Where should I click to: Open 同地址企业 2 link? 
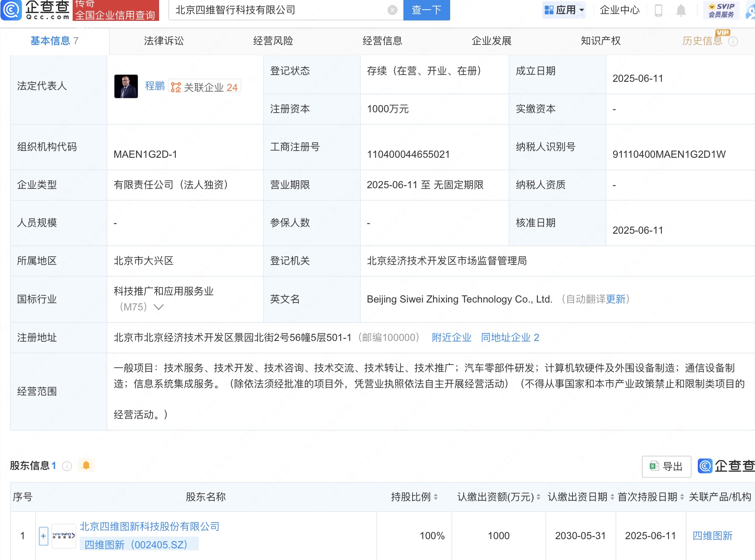pos(510,338)
